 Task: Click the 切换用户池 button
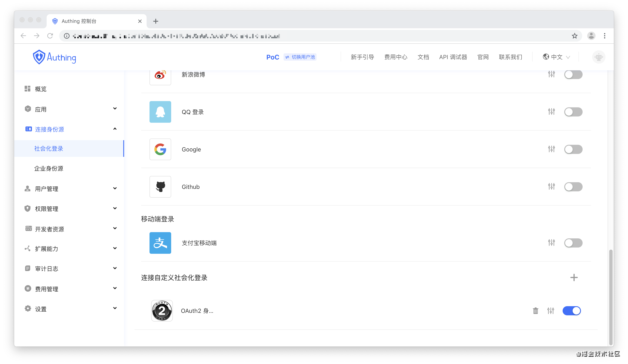[300, 57]
